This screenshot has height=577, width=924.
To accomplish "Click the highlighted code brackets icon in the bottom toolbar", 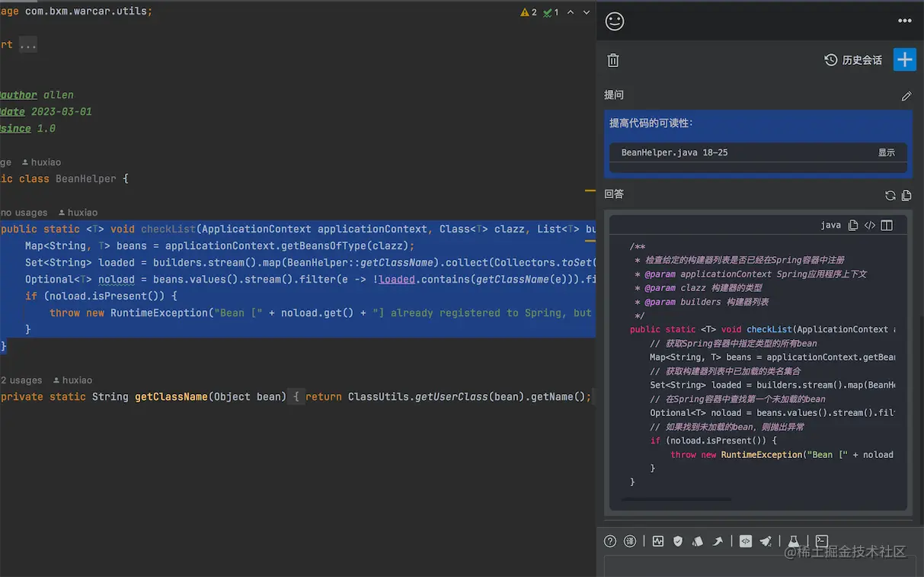I will point(746,541).
